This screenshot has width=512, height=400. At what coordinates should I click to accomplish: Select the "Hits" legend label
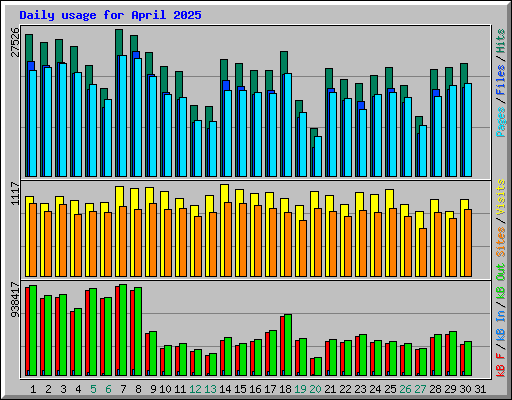tap(501, 42)
